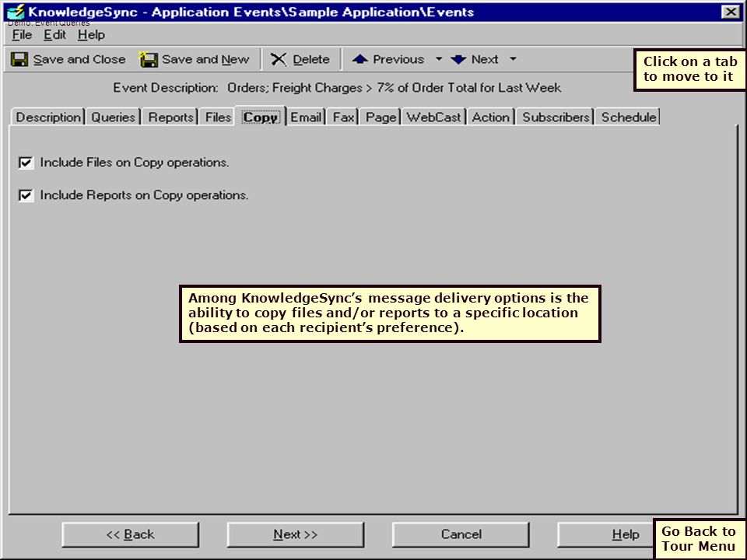This screenshot has height=560, width=747.
Task: Click the Previous up-arrow icon
Action: (359, 59)
